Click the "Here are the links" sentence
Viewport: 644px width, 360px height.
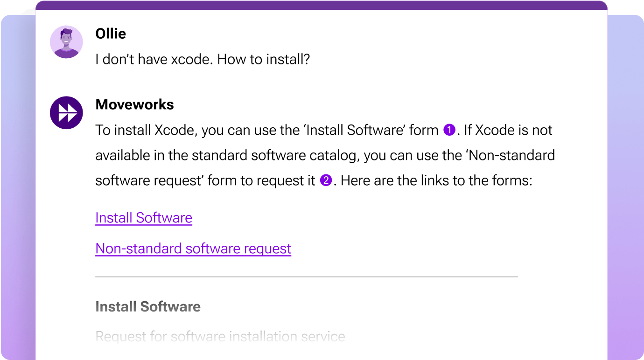(x=436, y=180)
